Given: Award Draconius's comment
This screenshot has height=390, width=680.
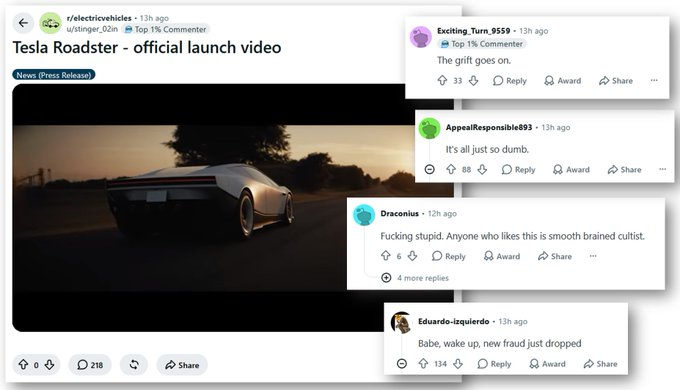Looking at the screenshot, I should click(x=502, y=256).
